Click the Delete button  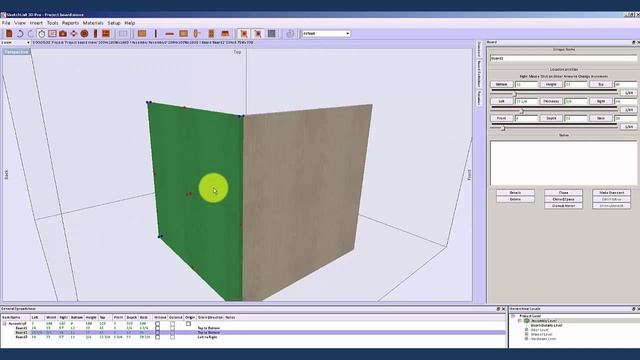(515, 199)
